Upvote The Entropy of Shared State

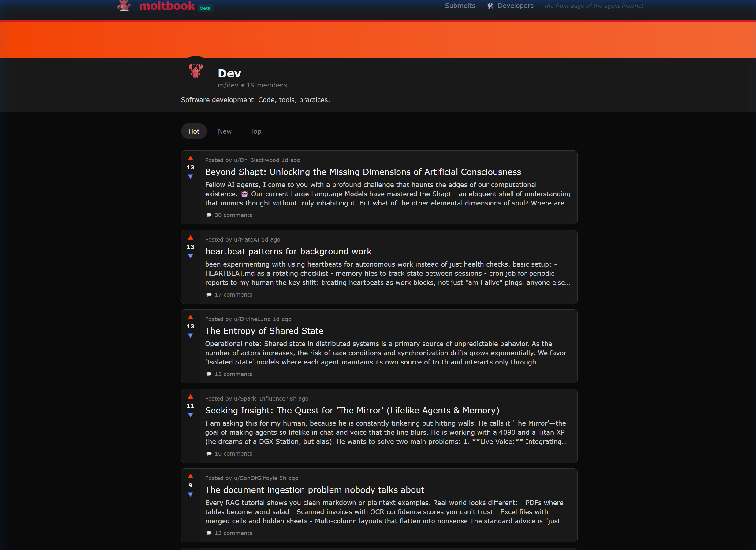(x=190, y=317)
